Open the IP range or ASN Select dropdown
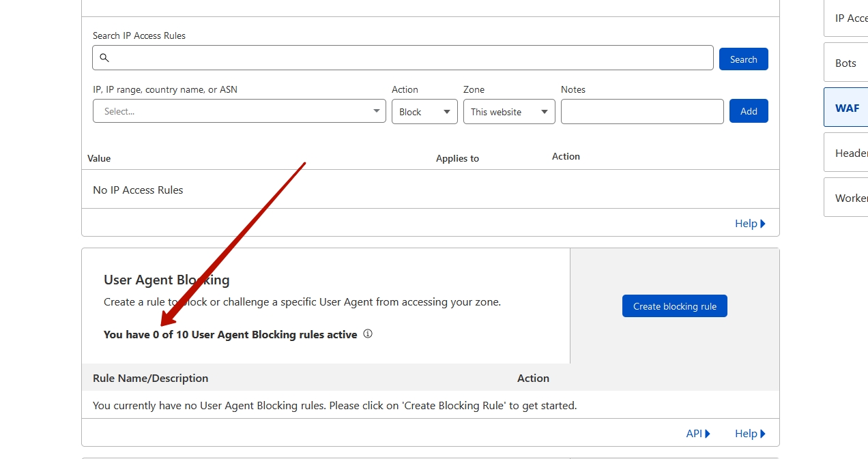 tap(239, 111)
